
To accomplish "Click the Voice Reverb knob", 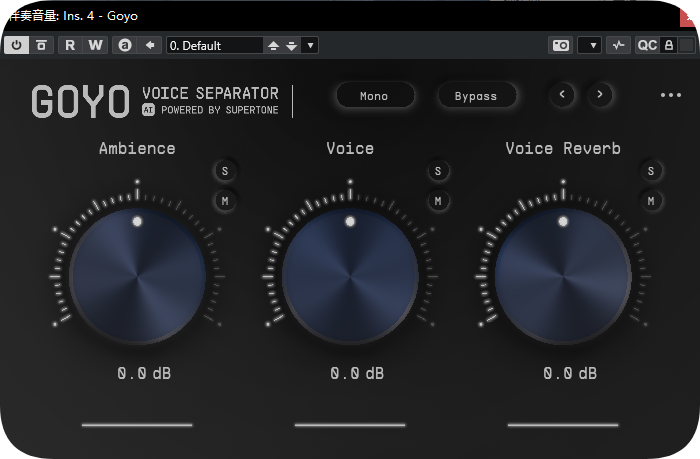I will (x=563, y=277).
